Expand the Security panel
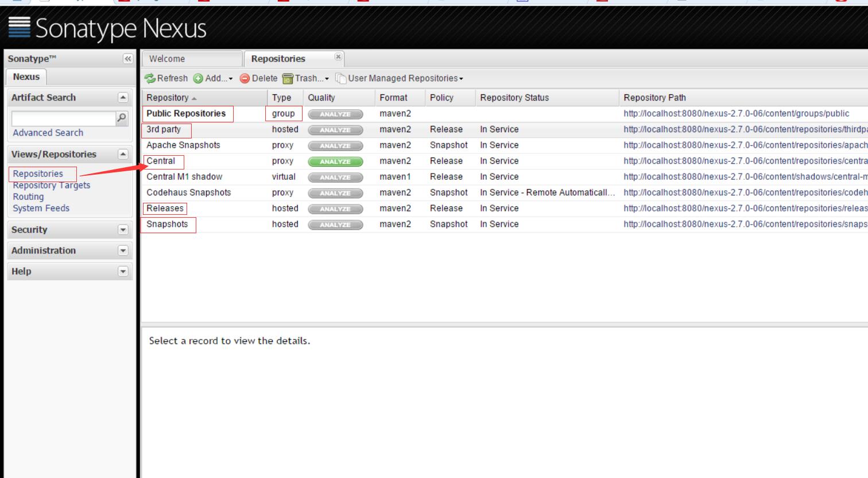Screen dimensions: 868x478 [x=123, y=230]
